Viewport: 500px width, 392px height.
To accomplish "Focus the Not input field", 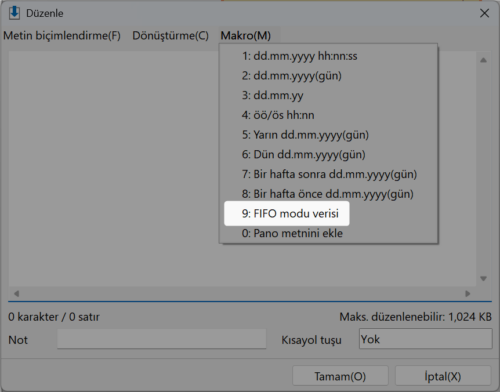I will click(x=162, y=339).
